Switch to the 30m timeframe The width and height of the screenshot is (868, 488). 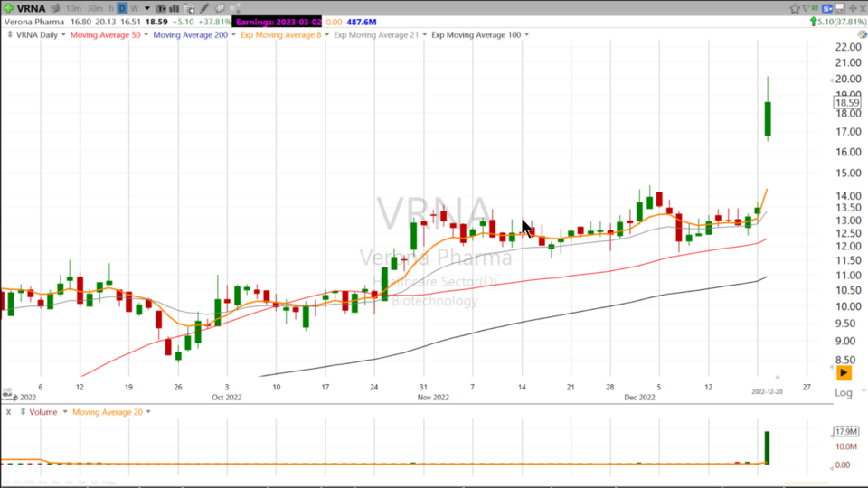(x=95, y=8)
